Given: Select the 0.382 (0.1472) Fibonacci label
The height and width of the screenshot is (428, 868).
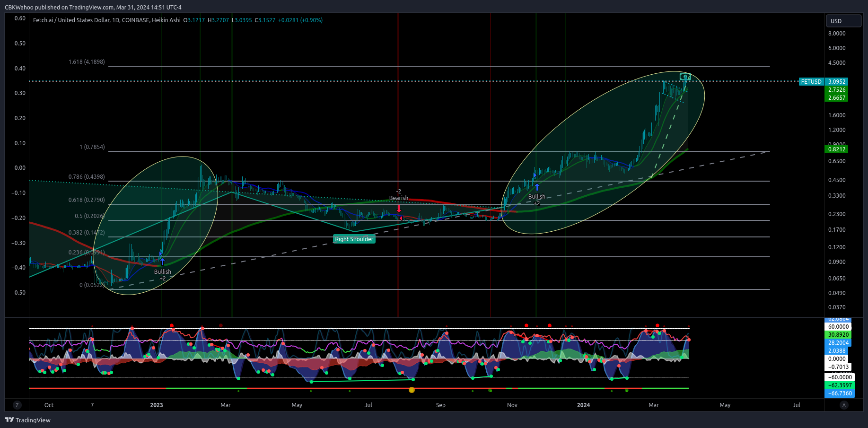Looking at the screenshot, I should pyautogui.click(x=87, y=233).
